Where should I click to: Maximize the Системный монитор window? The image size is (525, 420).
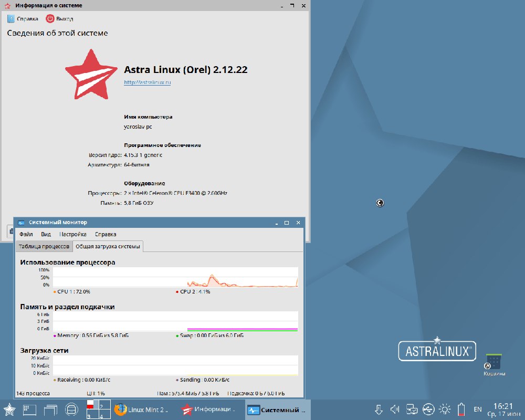(287, 223)
